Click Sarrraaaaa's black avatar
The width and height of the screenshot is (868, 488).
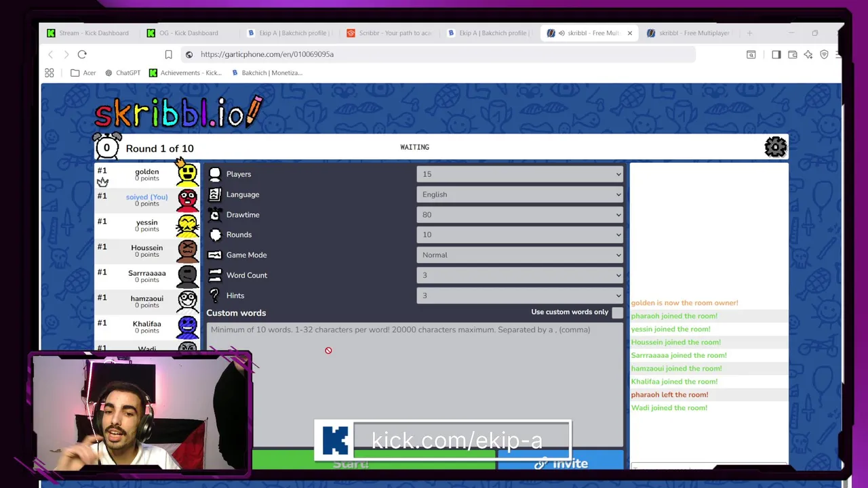pos(187,276)
